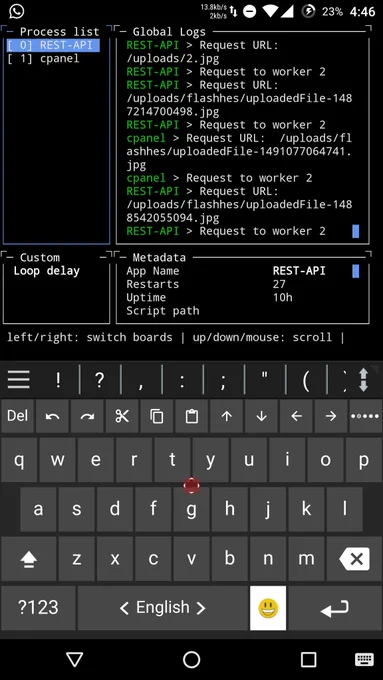
Task: Tap the e key
Action: [95, 460]
